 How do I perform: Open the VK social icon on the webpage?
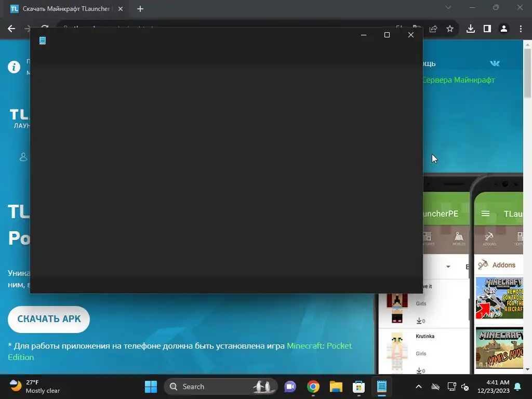495,63
